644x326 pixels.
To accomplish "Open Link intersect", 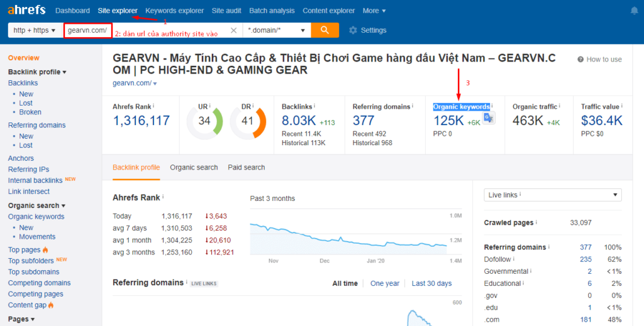I will point(29,192).
